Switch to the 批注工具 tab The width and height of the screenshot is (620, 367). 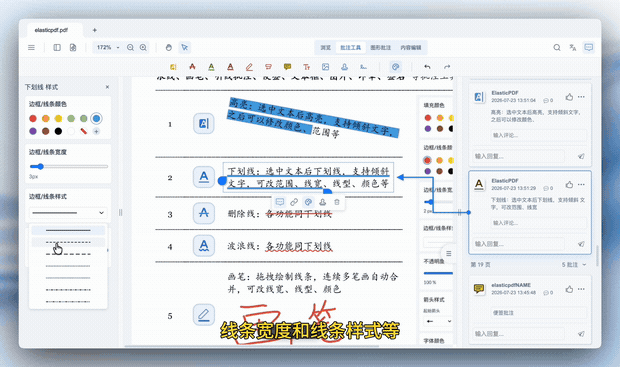tap(351, 47)
